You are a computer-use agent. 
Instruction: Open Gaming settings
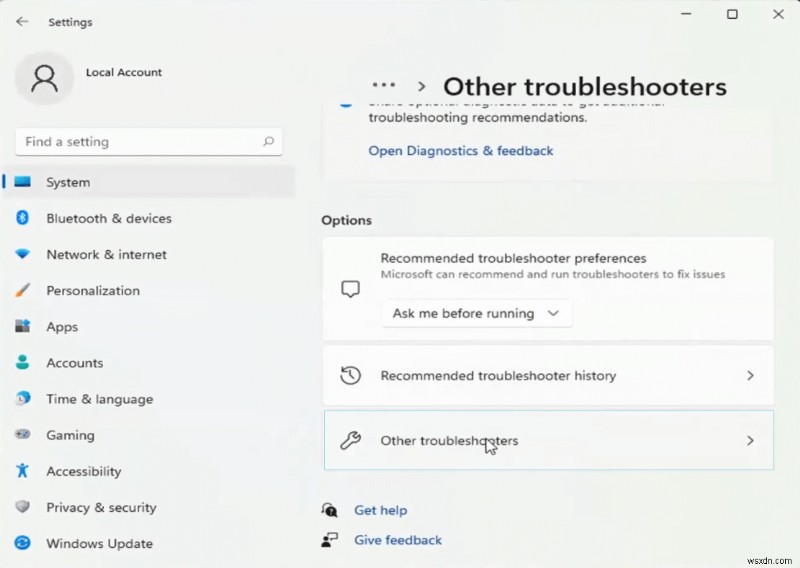click(x=149, y=435)
